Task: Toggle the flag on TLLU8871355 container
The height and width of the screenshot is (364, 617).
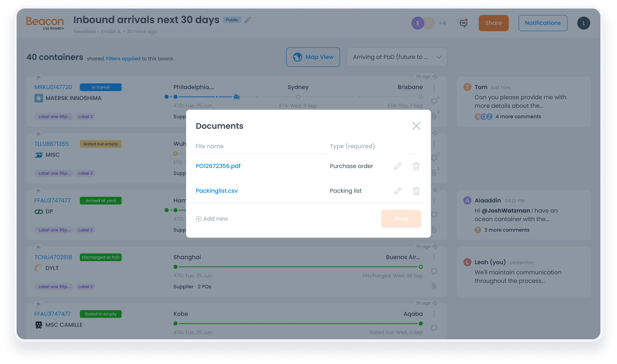Action: point(38,134)
